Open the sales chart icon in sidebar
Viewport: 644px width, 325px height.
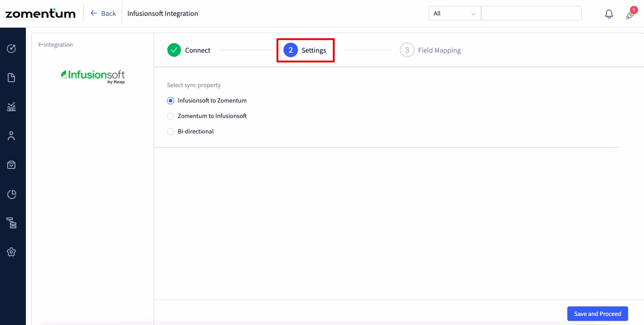coord(12,107)
